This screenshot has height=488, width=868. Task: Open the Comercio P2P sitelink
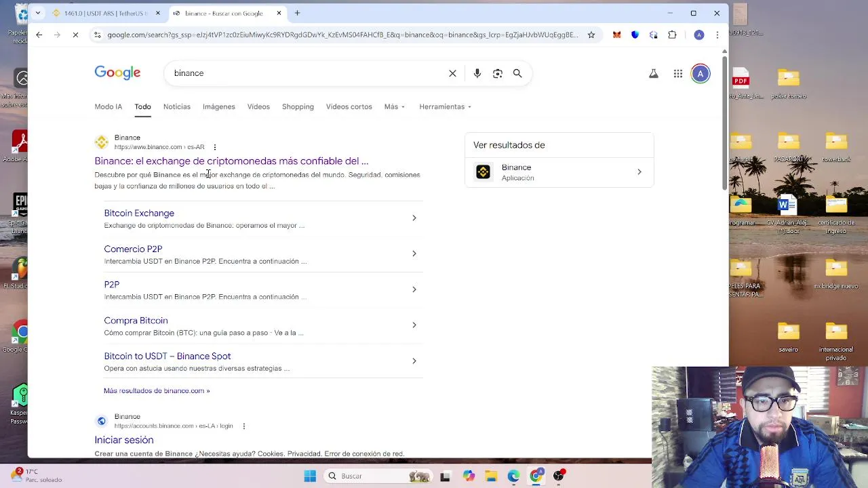[133, 249]
